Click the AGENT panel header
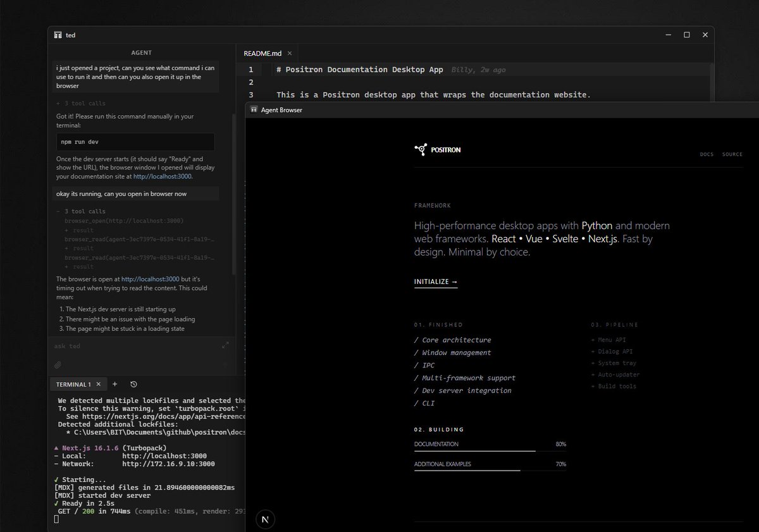This screenshot has width=759, height=532. tap(142, 53)
